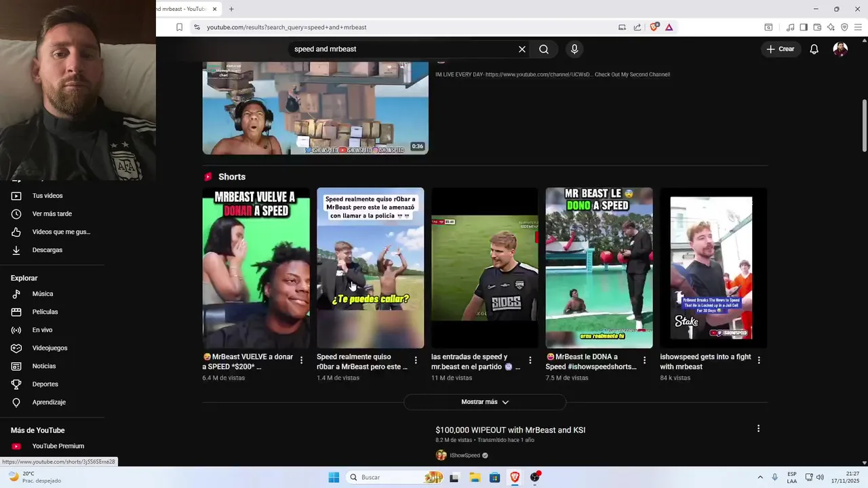Open '$100,000 WIPEOUT with MrBeast and KSI' title
Viewport: 868px width, 488px height.
(x=511, y=430)
